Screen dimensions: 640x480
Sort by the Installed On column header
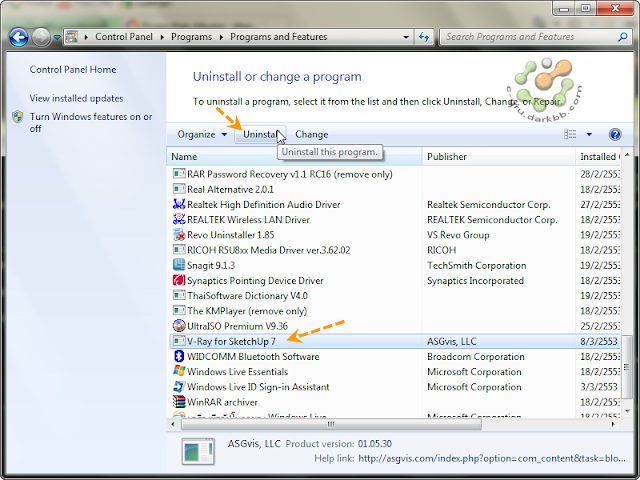point(598,157)
